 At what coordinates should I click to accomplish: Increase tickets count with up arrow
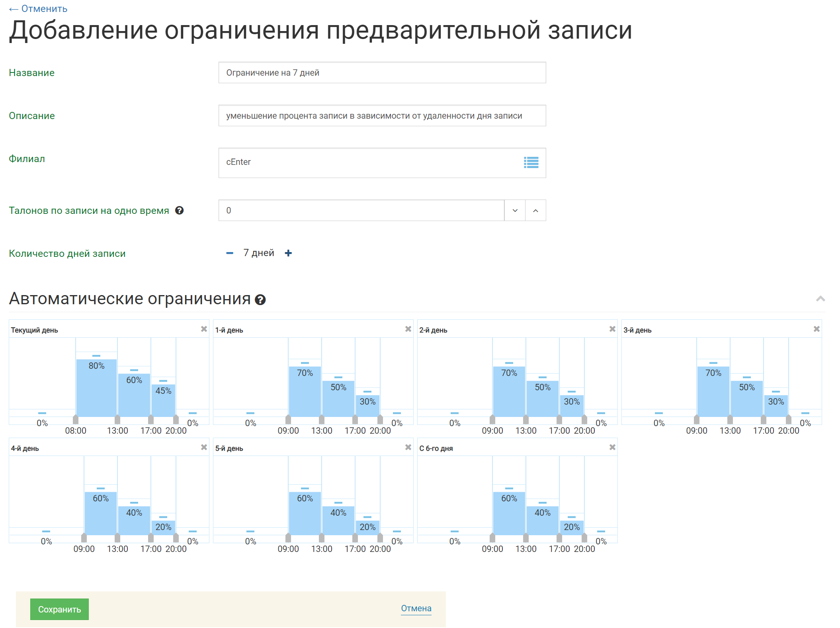(x=535, y=210)
